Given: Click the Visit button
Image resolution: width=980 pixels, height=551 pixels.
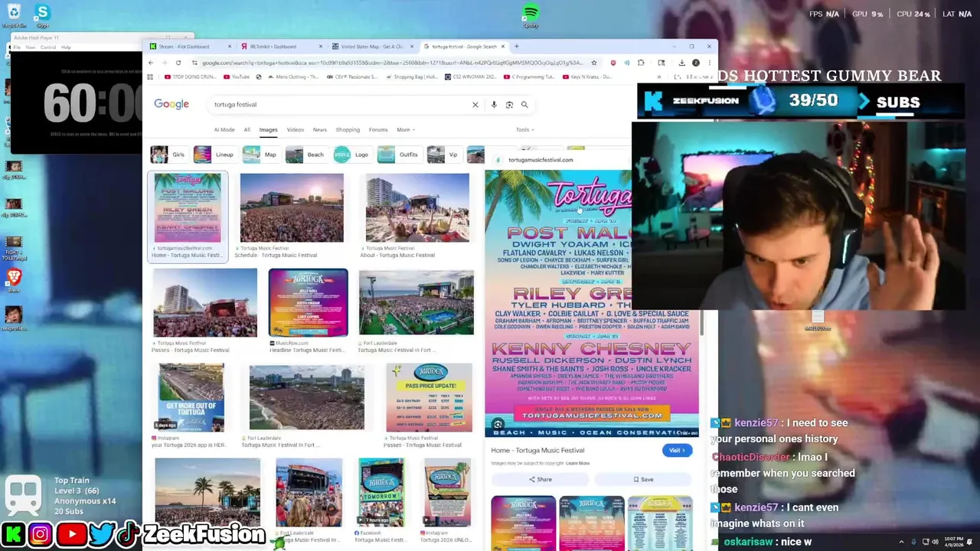Looking at the screenshot, I should pyautogui.click(x=677, y=450).
